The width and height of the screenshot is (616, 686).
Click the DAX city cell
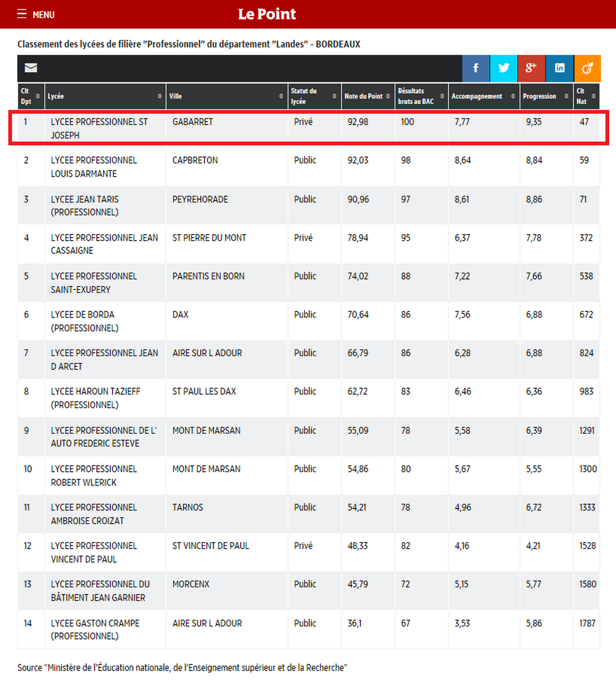(x=180, y=315)
